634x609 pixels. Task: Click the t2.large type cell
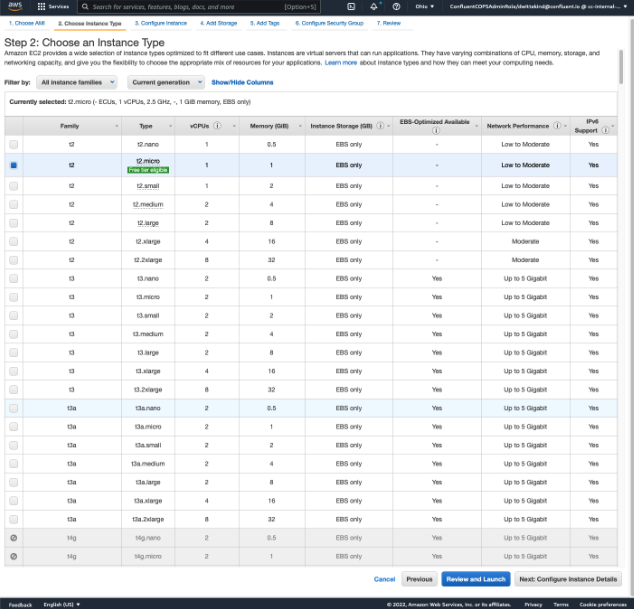point(148,223)
